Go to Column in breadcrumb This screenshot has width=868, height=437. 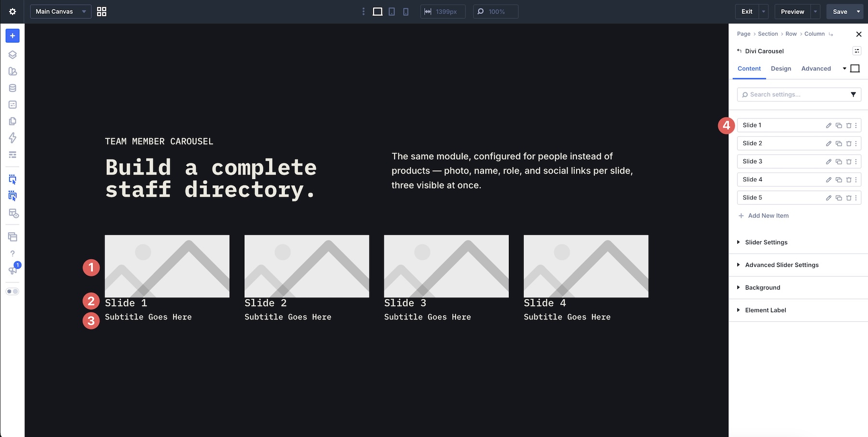pyautogui.click(x=814, y=34)
